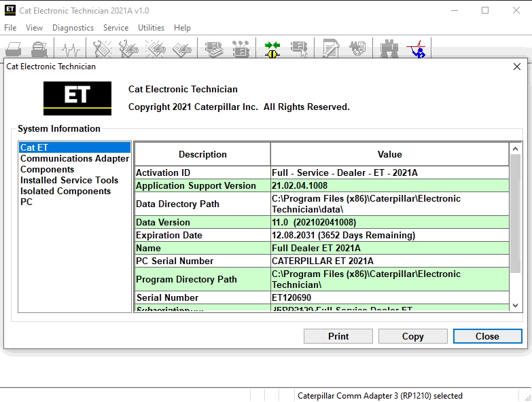Click value 'CATERPILLAR ET 2021A'
The width and height of the screenshot is (532, 402).
(390, 261)
